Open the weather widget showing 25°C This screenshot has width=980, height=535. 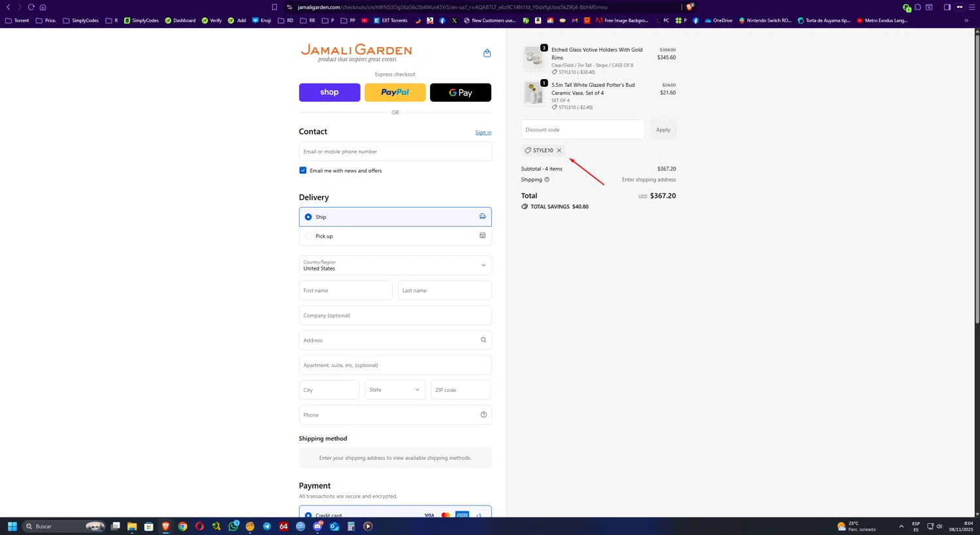[858, 526]
